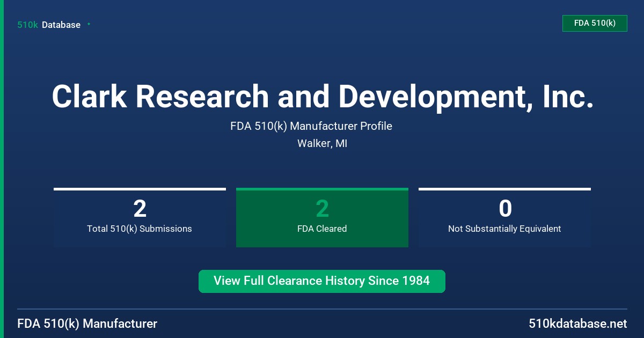This screenshot has height=338, width=644.
Task: Open the 510kdatabase.net link
Action: (577, 324)
